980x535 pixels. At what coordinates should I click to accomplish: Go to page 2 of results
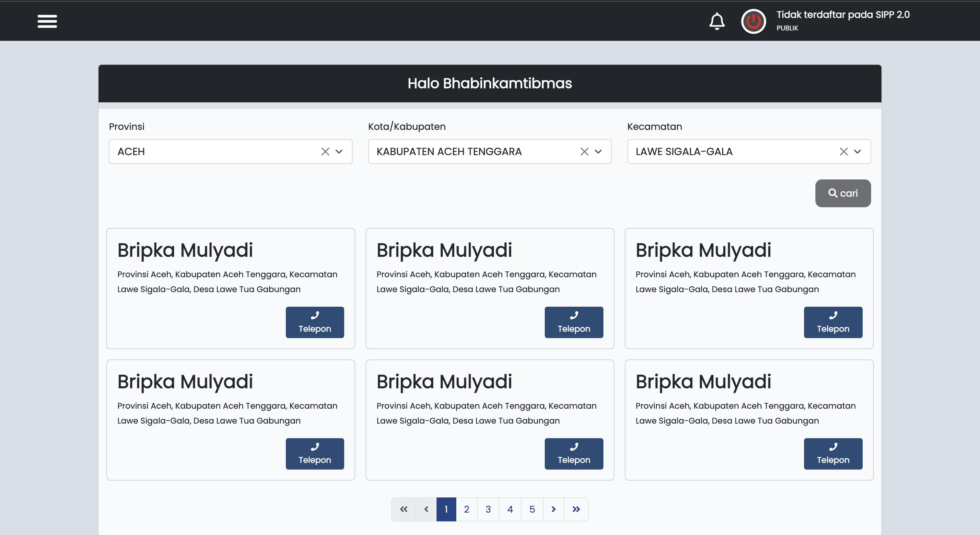(x=466, y=509)
